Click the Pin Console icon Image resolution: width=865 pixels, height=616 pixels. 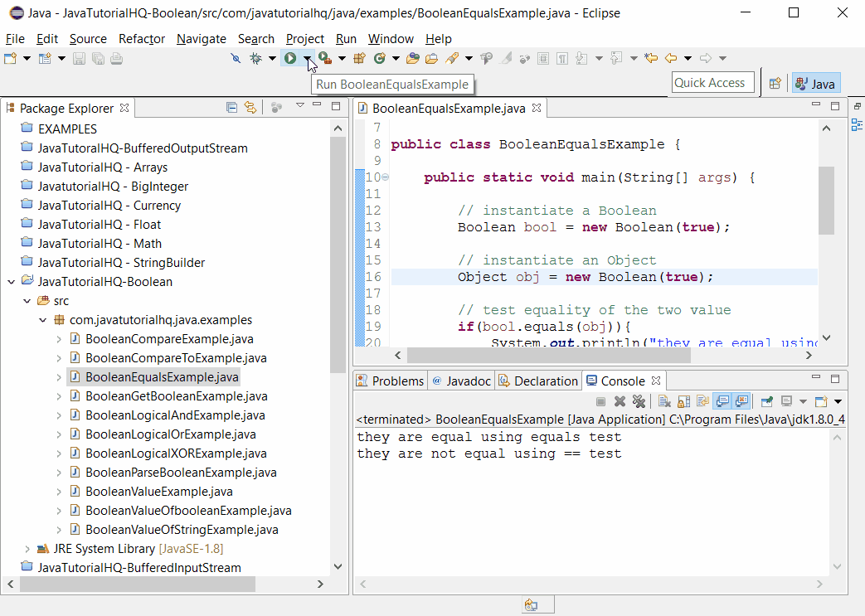tap(767, 401)
